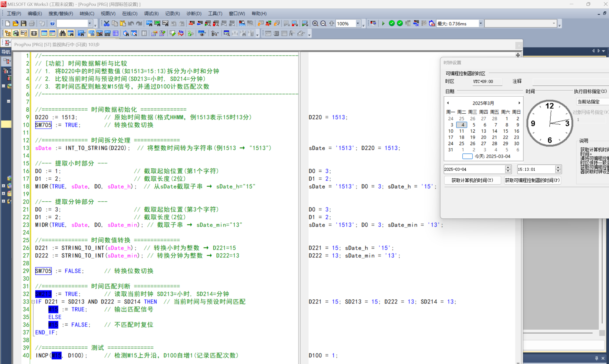Image resolution: width=609 pixels, height=364 pixels.
Task: Click the blue help question mark icon
Action: (52, 24)
